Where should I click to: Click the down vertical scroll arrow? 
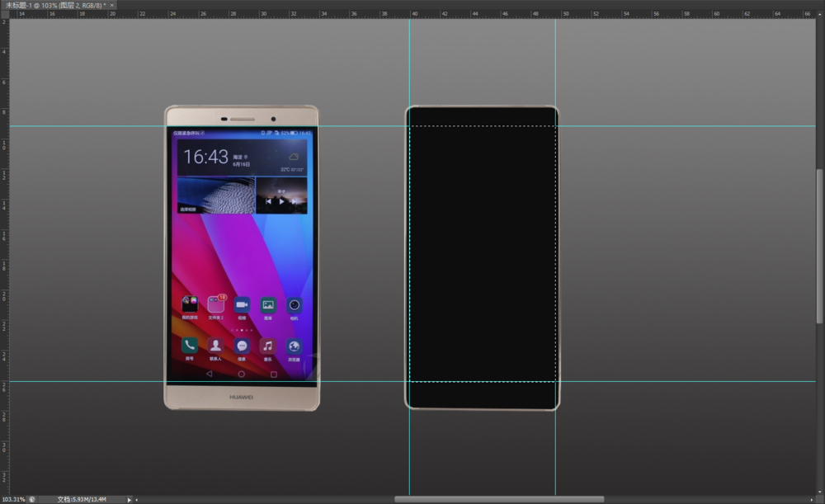(820, 492)
